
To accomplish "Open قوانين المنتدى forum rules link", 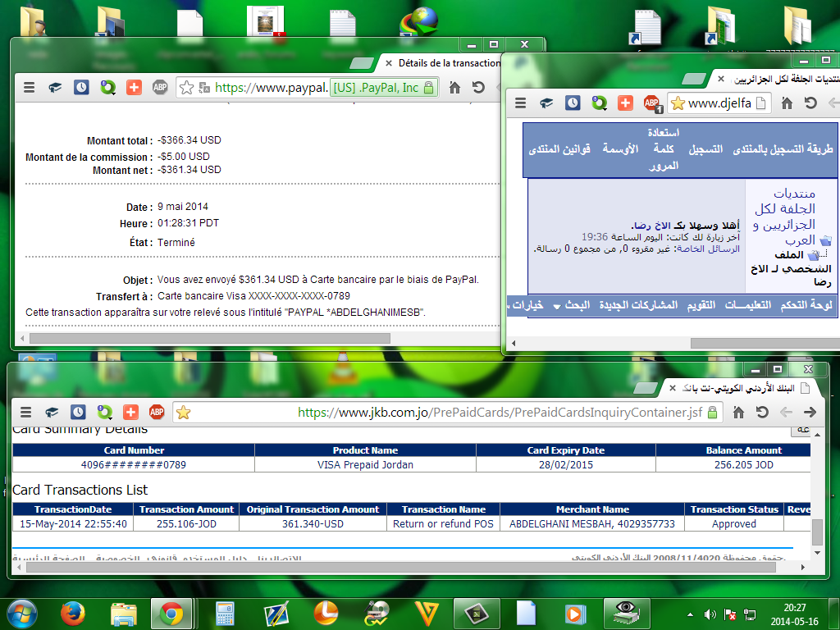I will click(559, 149).
